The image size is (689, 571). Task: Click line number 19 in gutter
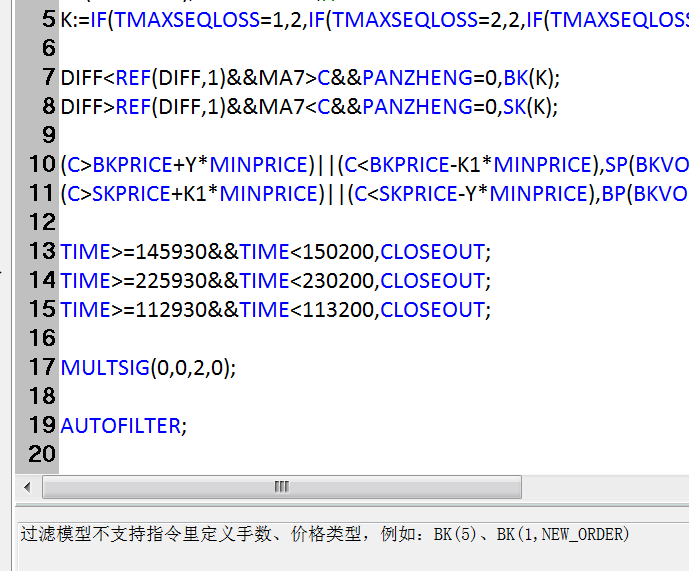click(42, 426)
